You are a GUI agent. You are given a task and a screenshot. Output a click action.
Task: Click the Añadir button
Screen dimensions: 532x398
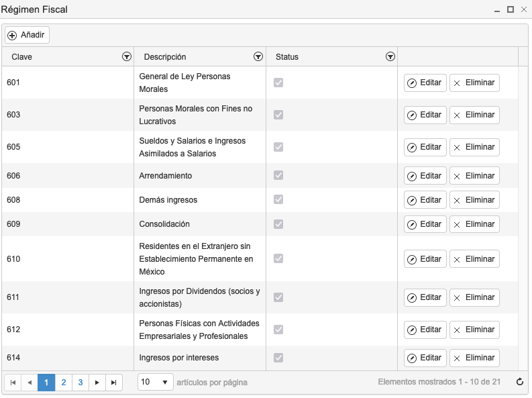[27, 35]
